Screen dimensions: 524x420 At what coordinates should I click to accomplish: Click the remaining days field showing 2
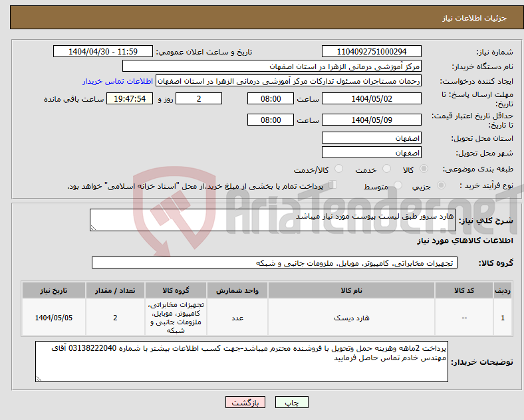click(199, 98)
